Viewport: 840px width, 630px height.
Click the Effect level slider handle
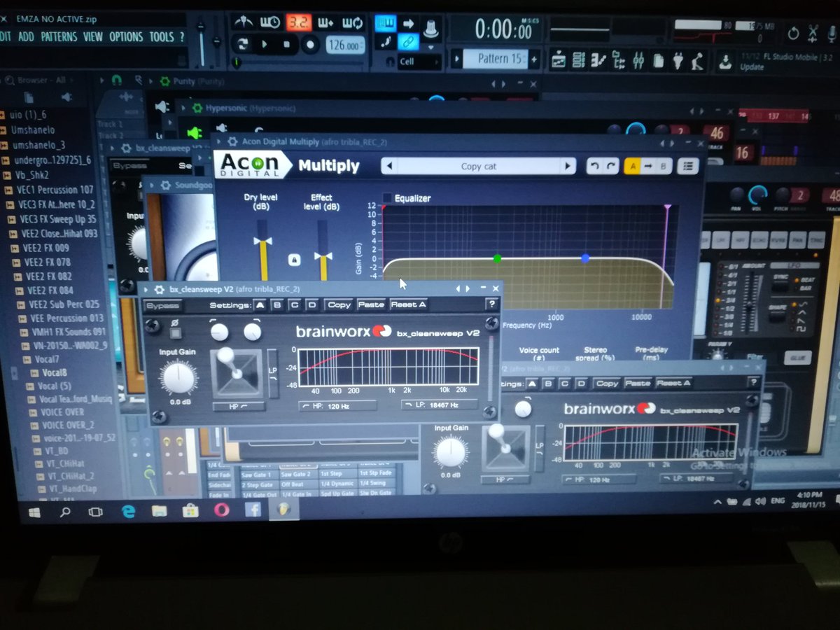click(x=323, y=255)
